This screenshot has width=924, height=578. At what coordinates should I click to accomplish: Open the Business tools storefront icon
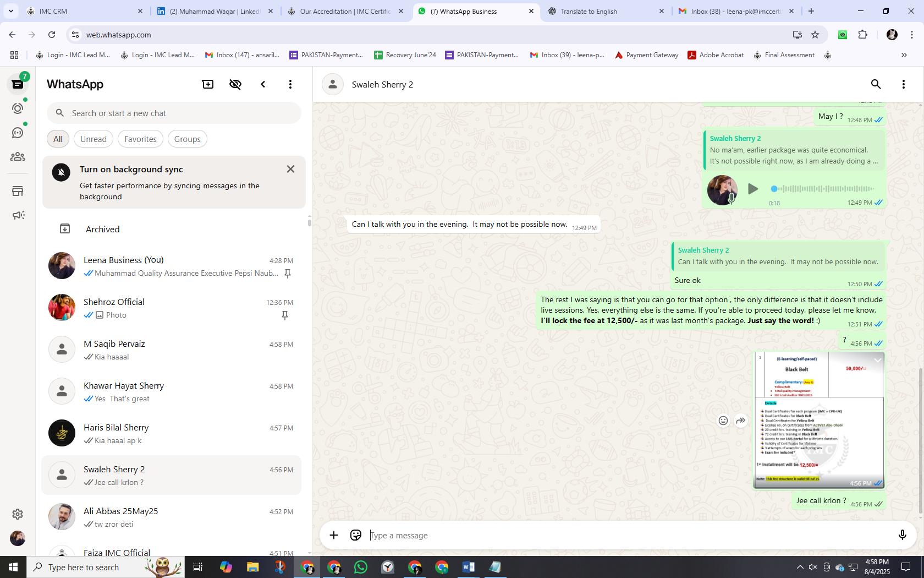[18, 191]
